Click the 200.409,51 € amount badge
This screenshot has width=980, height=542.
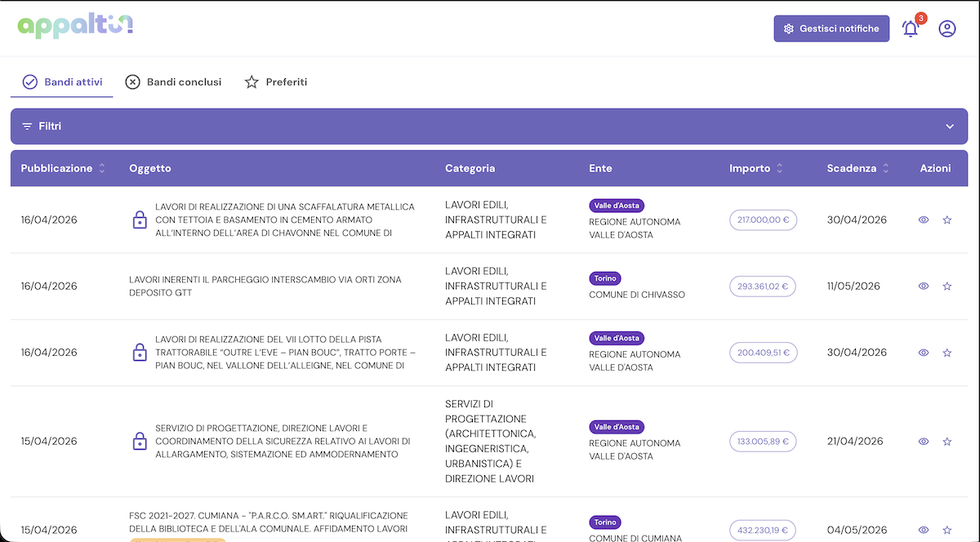pos(763,353)
